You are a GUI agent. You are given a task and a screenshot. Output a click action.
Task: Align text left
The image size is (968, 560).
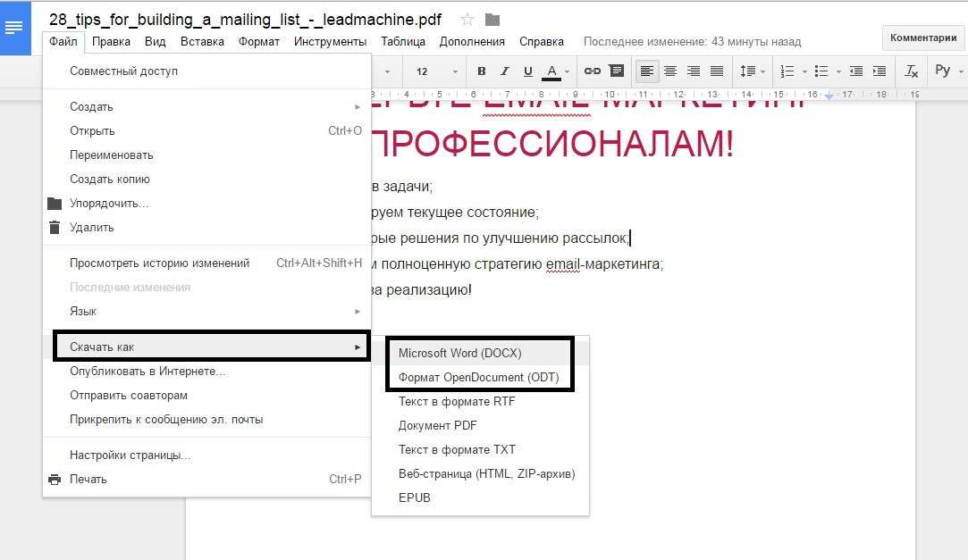[647, 71]
